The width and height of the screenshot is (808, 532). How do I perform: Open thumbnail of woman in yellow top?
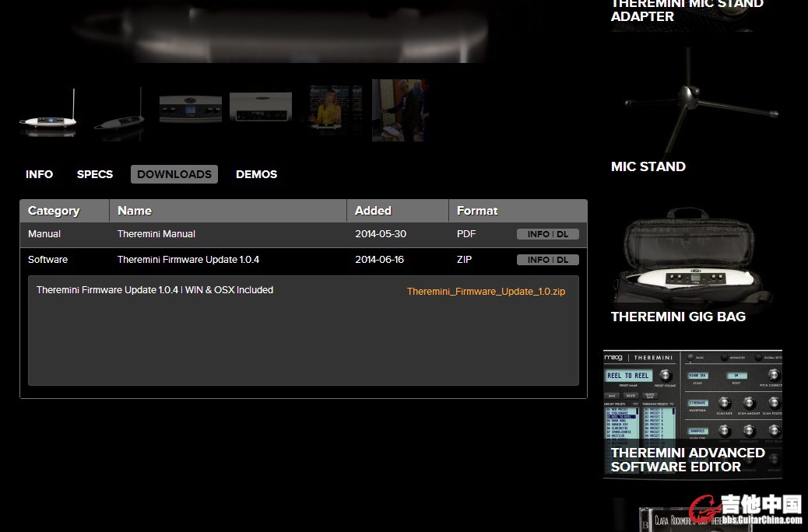pos(332,111)
